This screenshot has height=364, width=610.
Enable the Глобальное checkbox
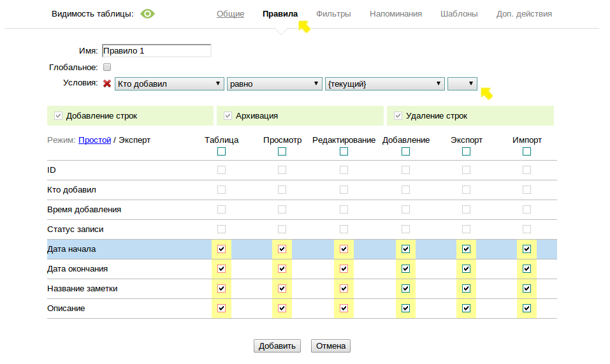(x=107, y=67)
